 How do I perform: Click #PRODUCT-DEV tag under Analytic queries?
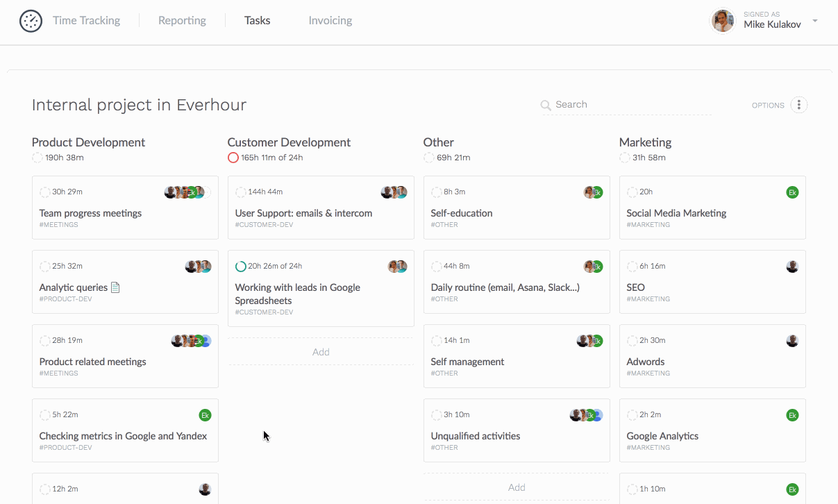(x=66, y=299)
